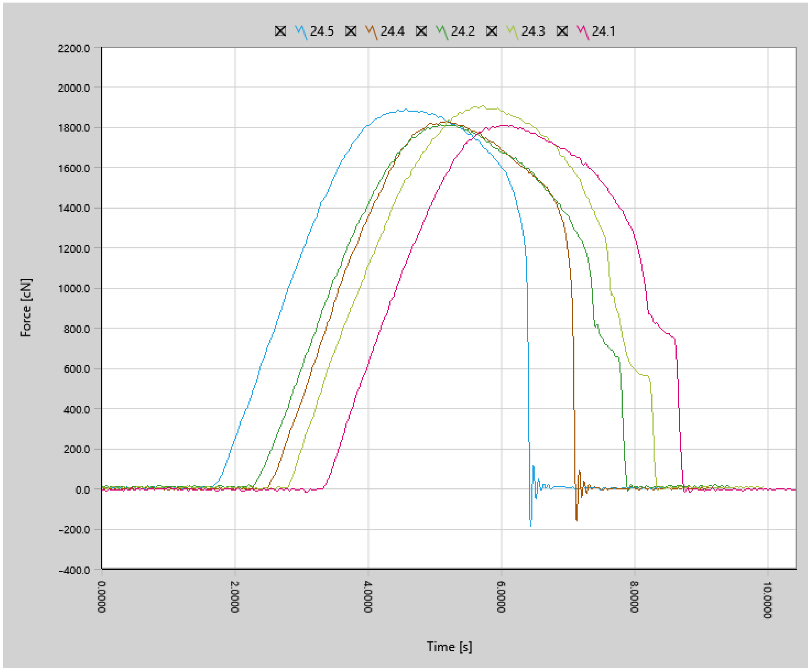Click the peak of the blue 24.5 curve

(x=405, y=110)
